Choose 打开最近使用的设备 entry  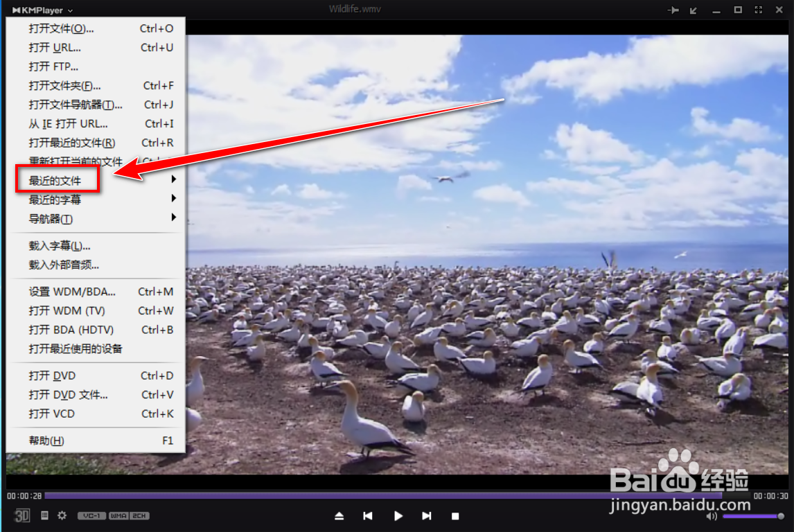[96, 348]
